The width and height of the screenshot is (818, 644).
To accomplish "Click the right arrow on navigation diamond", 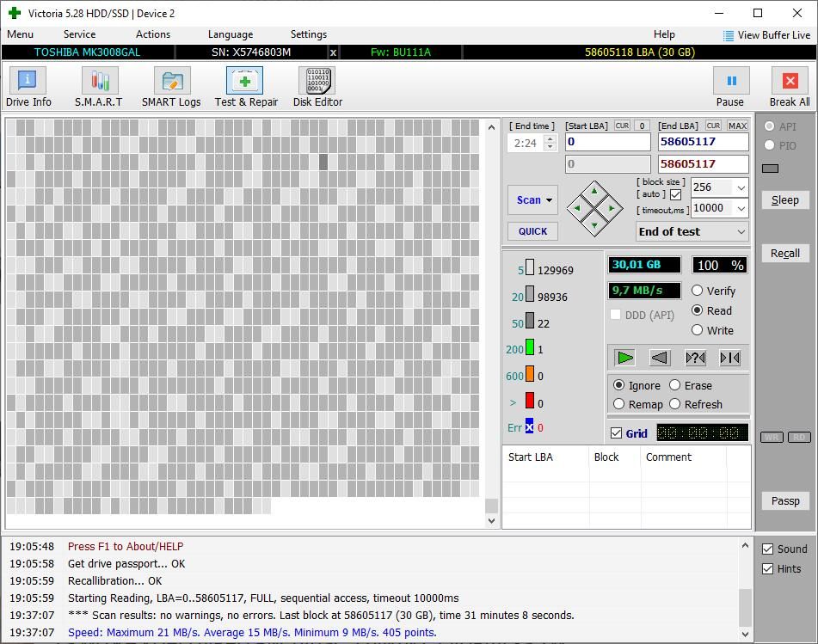I will pyautogui.click(x=612, y=209).
